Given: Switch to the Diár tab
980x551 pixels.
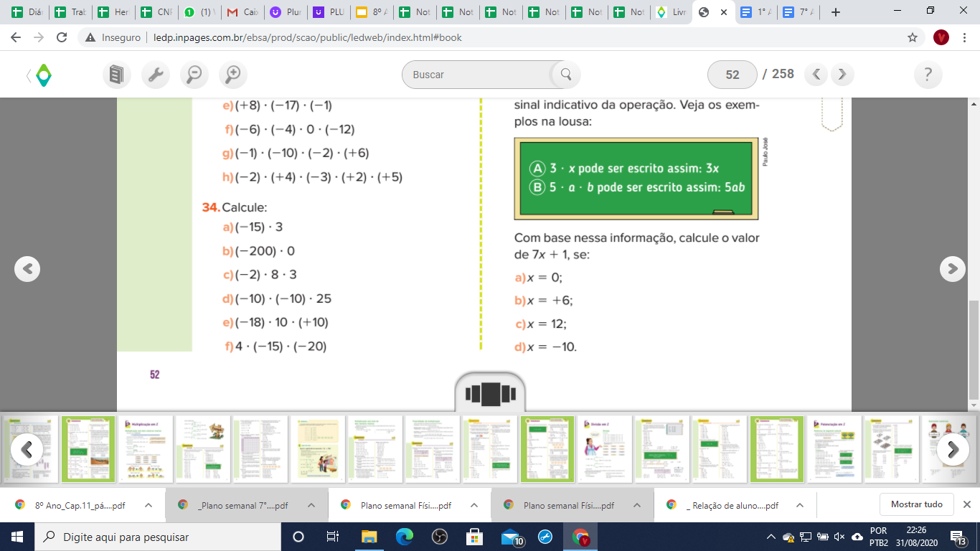Looking at the screenshot, I should click(x=27, y=12).
